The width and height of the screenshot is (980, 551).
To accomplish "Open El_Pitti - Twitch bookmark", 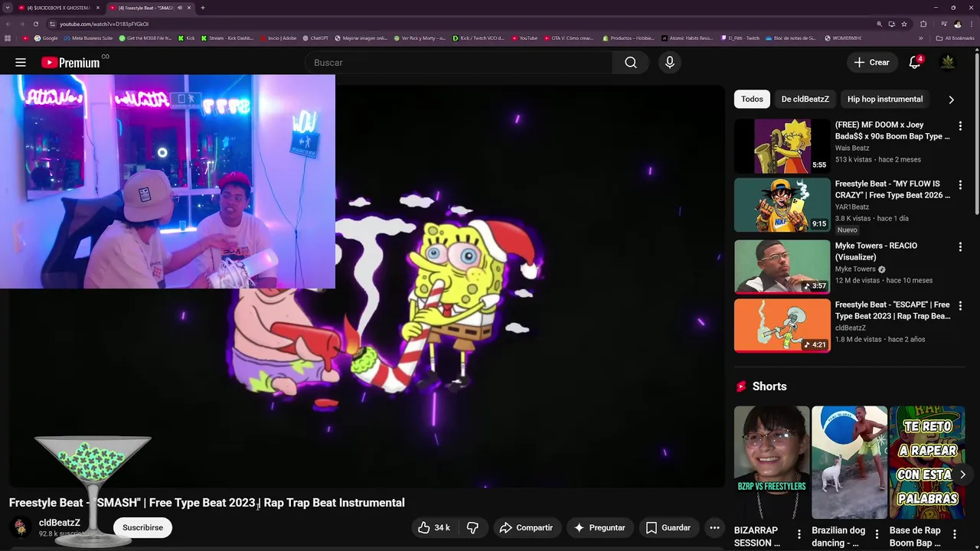I will (740, 38).
